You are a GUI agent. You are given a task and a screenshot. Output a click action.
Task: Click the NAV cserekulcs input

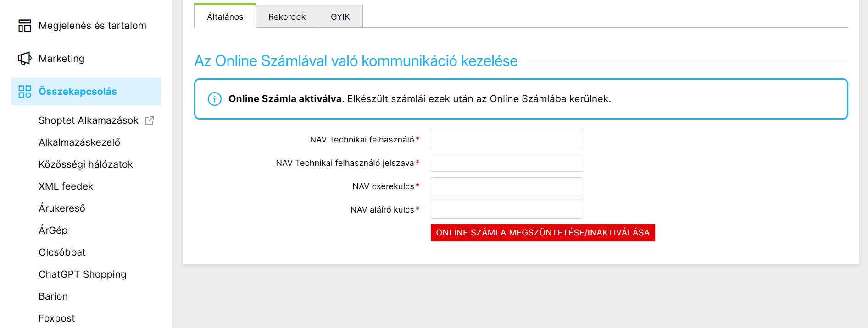(x=506, y=186)
